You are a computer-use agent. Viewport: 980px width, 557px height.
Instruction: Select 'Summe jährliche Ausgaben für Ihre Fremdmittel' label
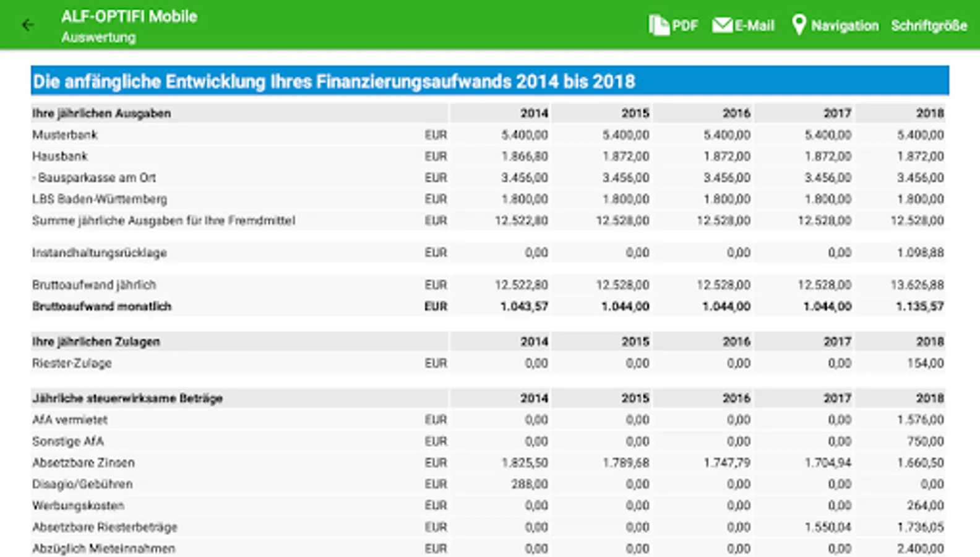164,220
